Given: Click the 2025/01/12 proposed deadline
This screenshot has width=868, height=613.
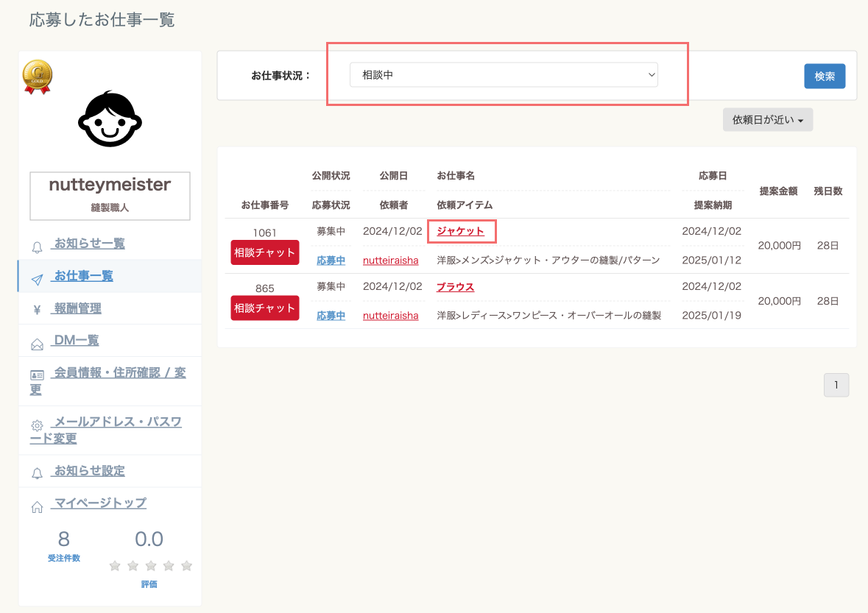Looking at the screenshot, I should pyautogui.click(x=711, y=260).
